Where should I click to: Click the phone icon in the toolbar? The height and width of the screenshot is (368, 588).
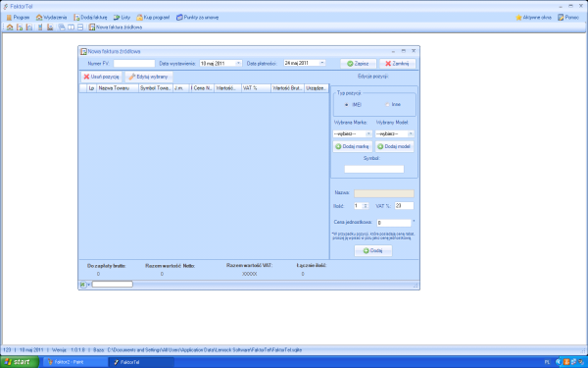40,27
